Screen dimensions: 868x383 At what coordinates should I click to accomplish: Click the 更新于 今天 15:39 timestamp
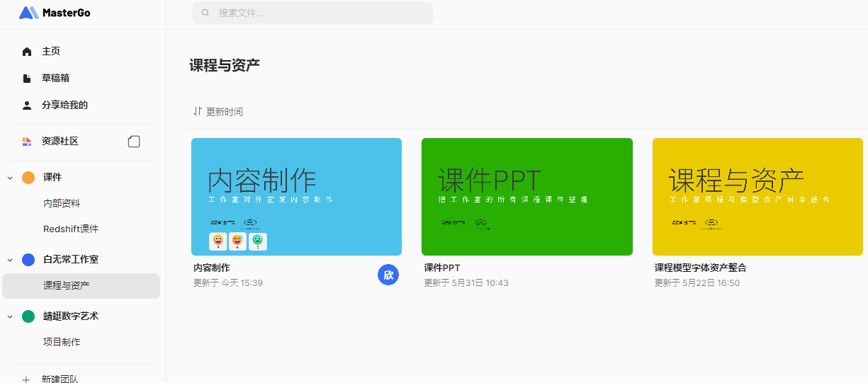pyautogui.click(x=228, y=283)
